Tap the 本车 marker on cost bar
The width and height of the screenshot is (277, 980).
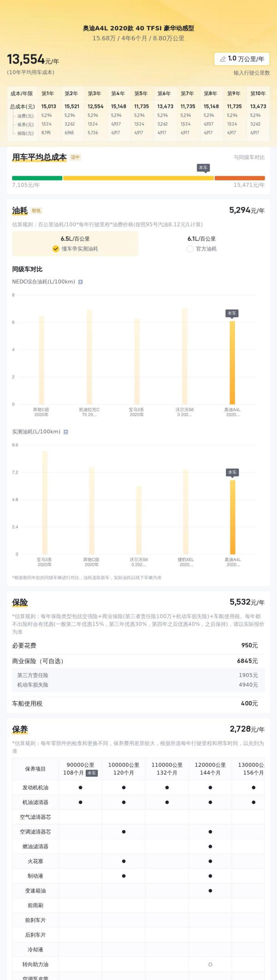point(203,168)
